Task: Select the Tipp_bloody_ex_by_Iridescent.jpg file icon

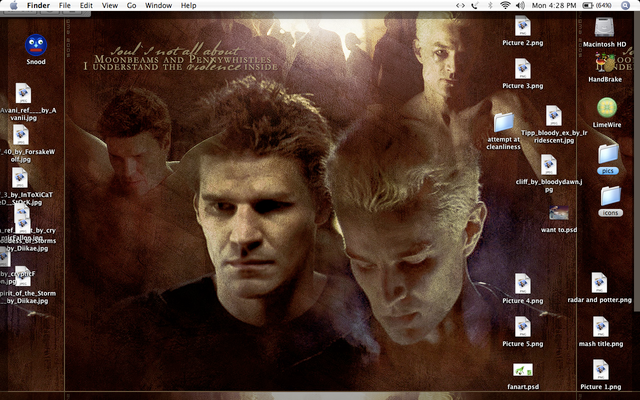Action: pyautogui.click(x=554, y=116)
